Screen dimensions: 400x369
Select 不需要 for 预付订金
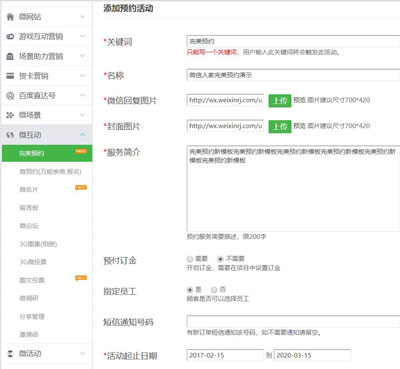pyautogui.click(x=220, y=259)
